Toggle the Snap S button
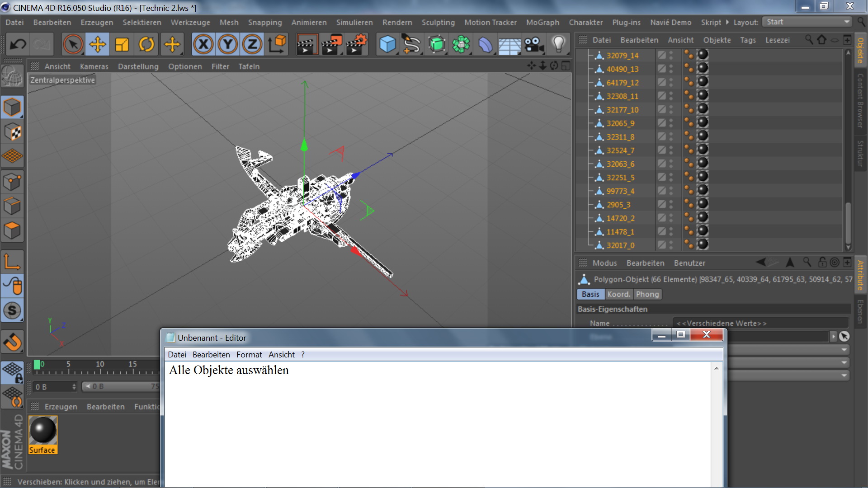 point(12,310)
